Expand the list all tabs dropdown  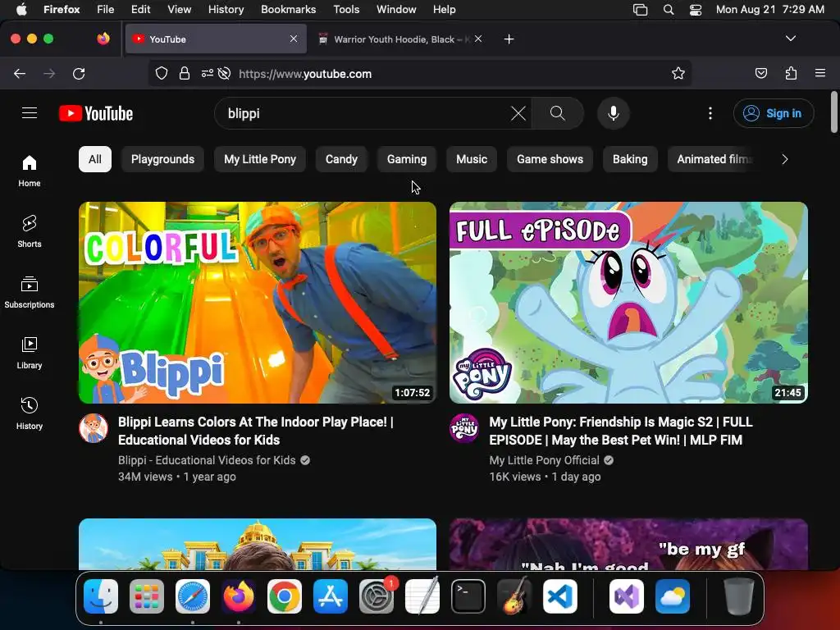point(791,39)
